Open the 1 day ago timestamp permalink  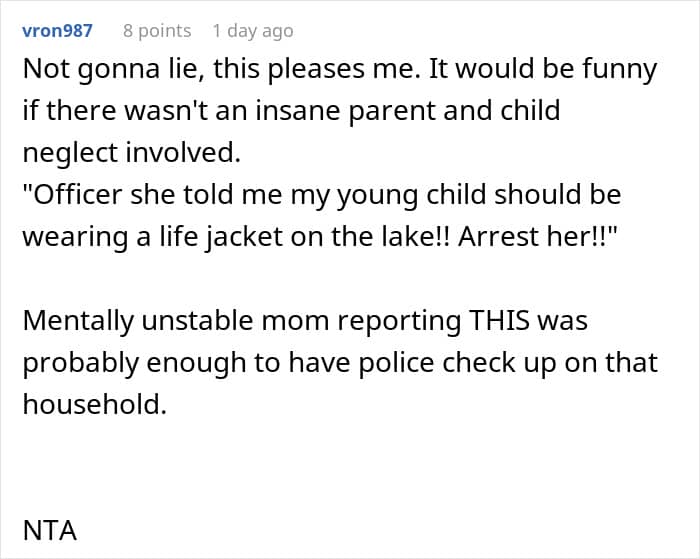point(253,31)
